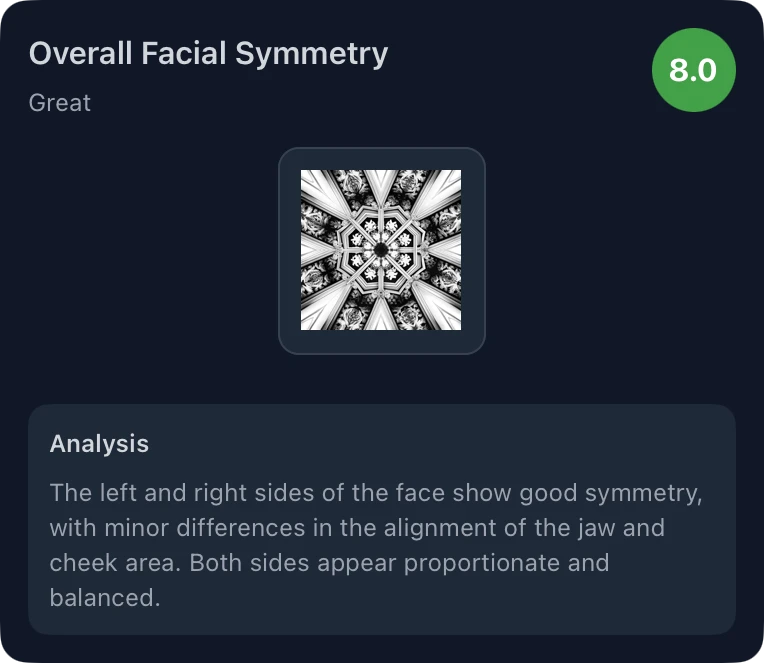Click the center dot of the kaleidoscope image
This screenshot has width=764, height=663.
(381, 249)
